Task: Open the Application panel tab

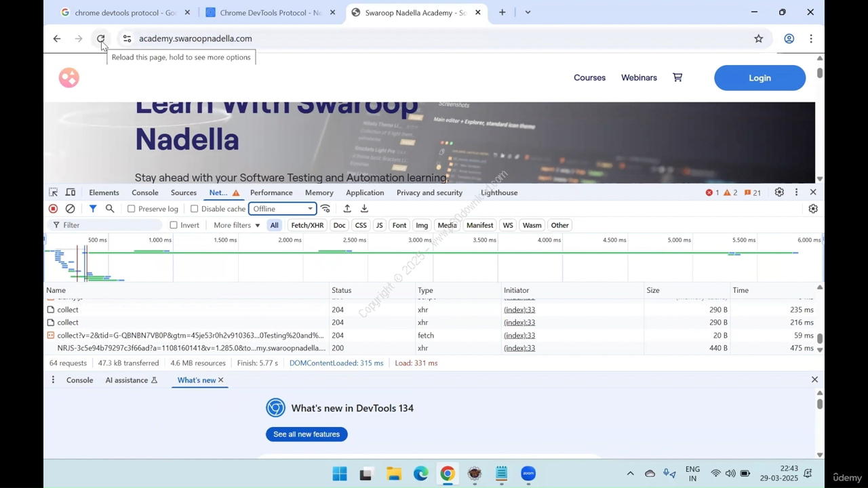Action: click(365, 192)
